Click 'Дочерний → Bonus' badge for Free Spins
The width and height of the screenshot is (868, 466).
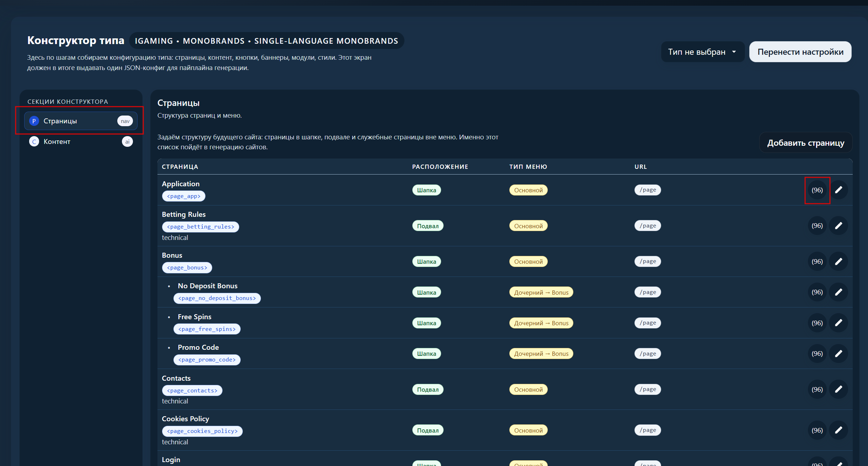tap(541, 323)
